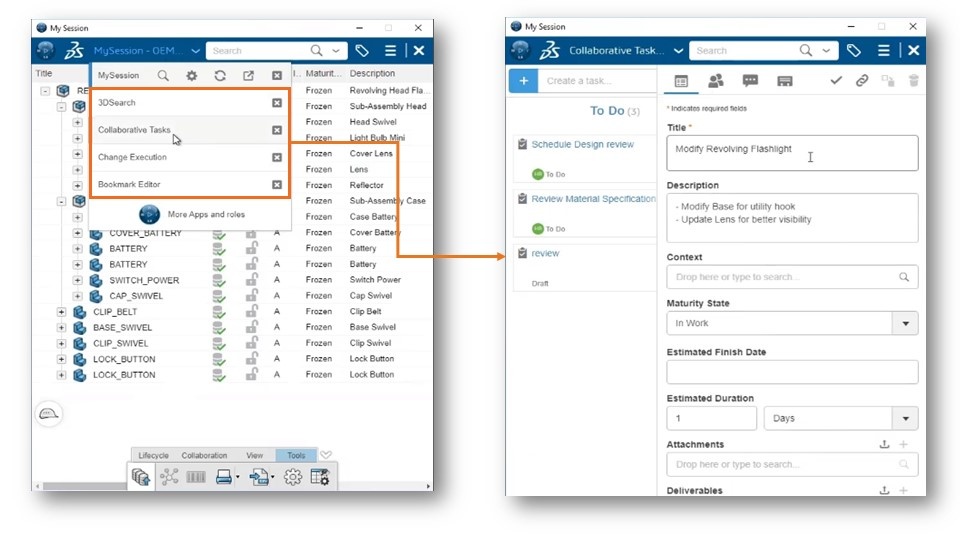Open the assignees people tab icon
This screenshot has height=540, width=960.
point(716,80)
